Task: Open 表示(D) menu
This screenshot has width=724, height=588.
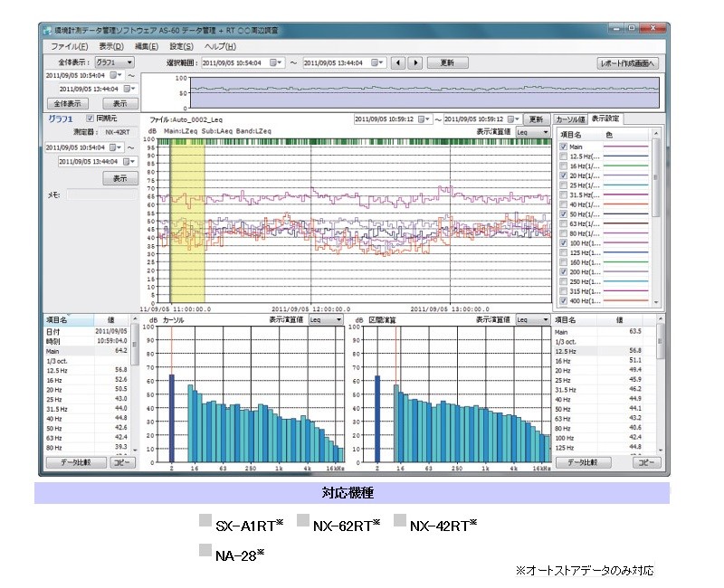Action: pos(111,47)
